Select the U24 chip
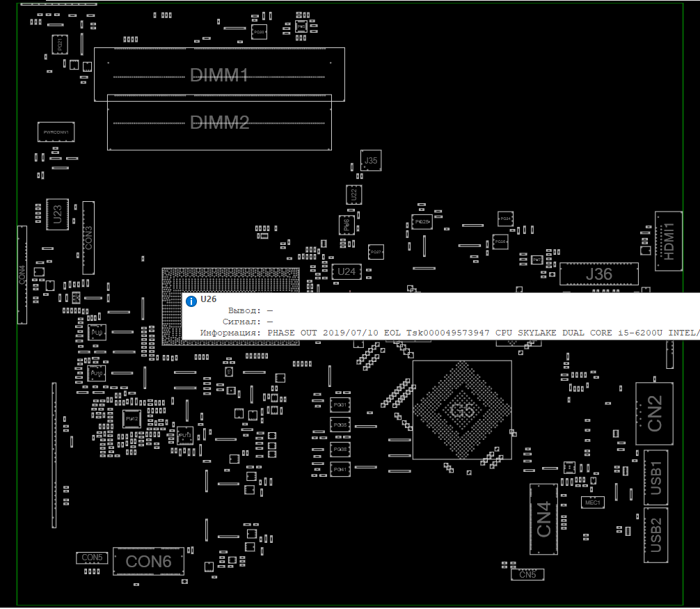Image resolution: width=700 pixels, height=609 pixels. point(347,271)
